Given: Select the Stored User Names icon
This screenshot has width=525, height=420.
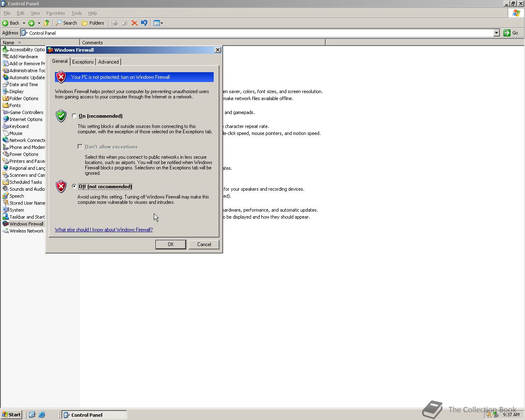Looking at the screenshot, I should [6, 203].
